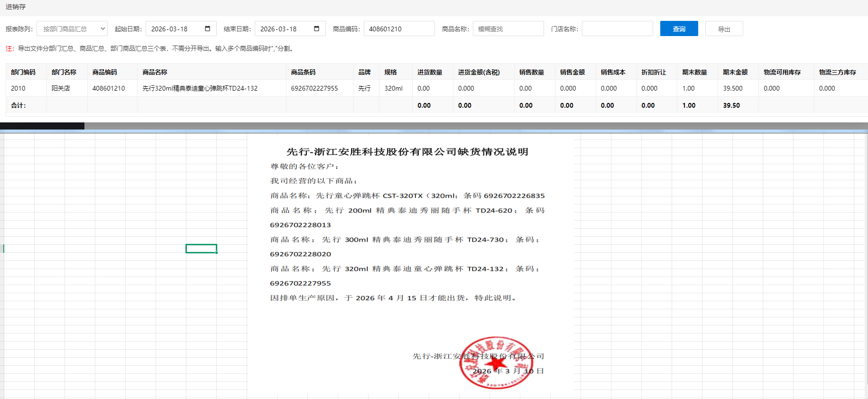Click the 期末金额 column header

point(735,72)
